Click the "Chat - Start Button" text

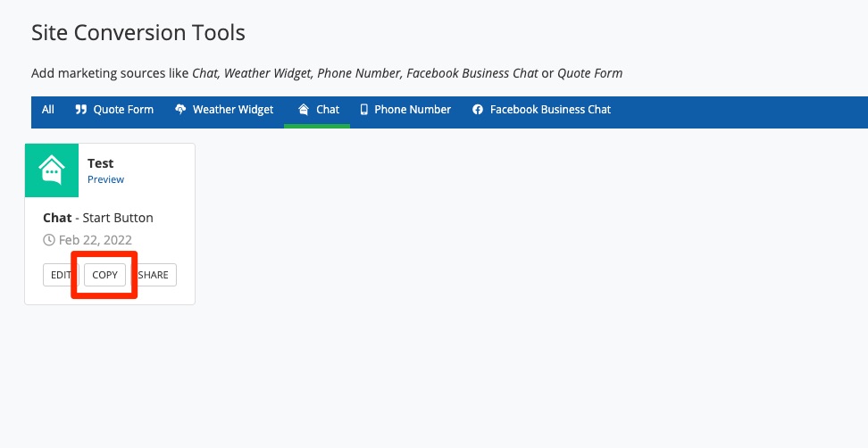coord(98,218)
